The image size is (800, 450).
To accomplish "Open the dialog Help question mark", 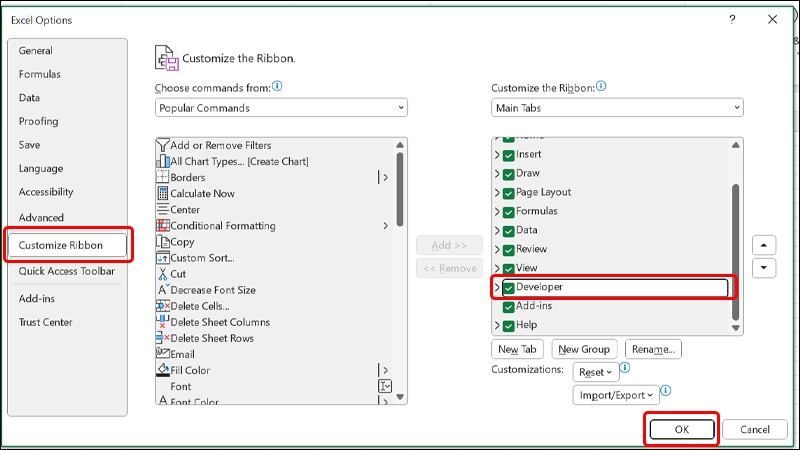I will (732, 20).
